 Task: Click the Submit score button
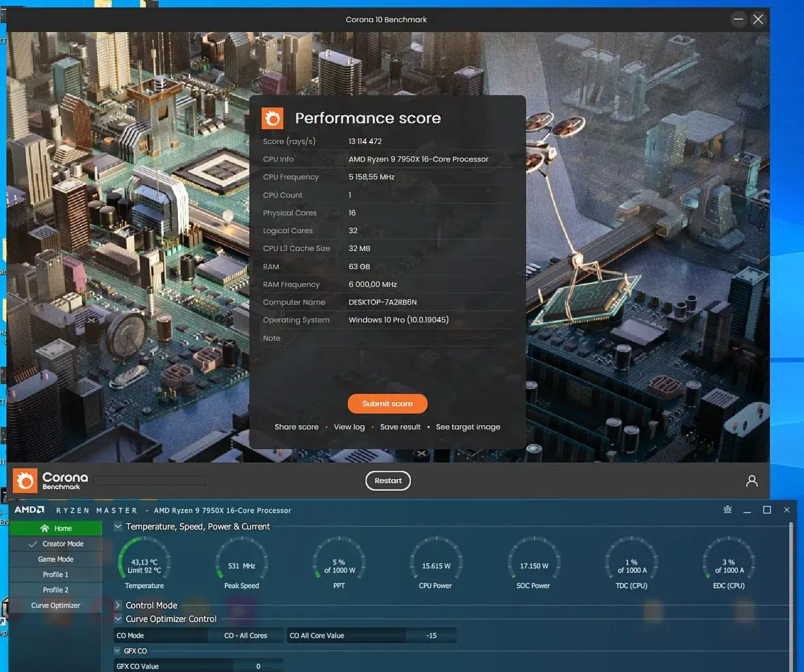tap(387, 403)
